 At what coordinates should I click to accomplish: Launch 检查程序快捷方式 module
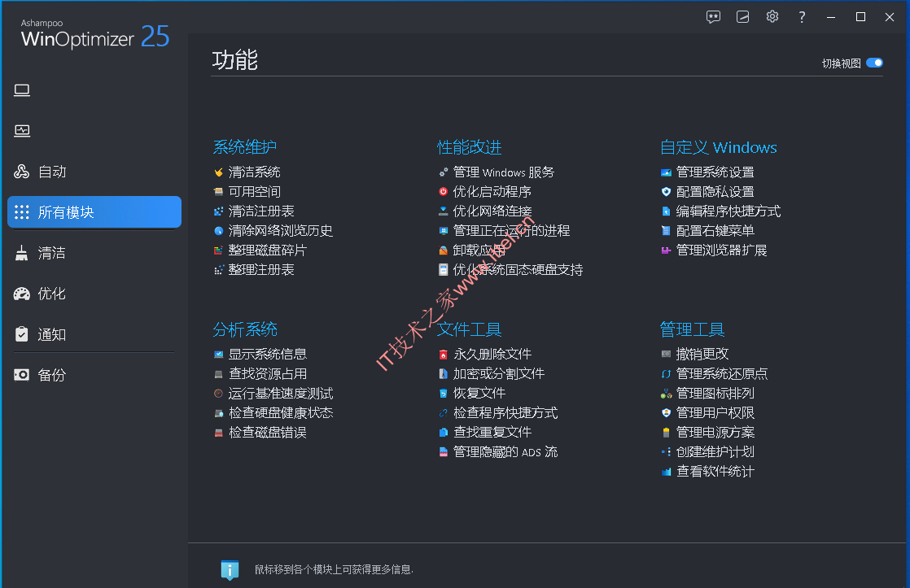click(505, 413)
